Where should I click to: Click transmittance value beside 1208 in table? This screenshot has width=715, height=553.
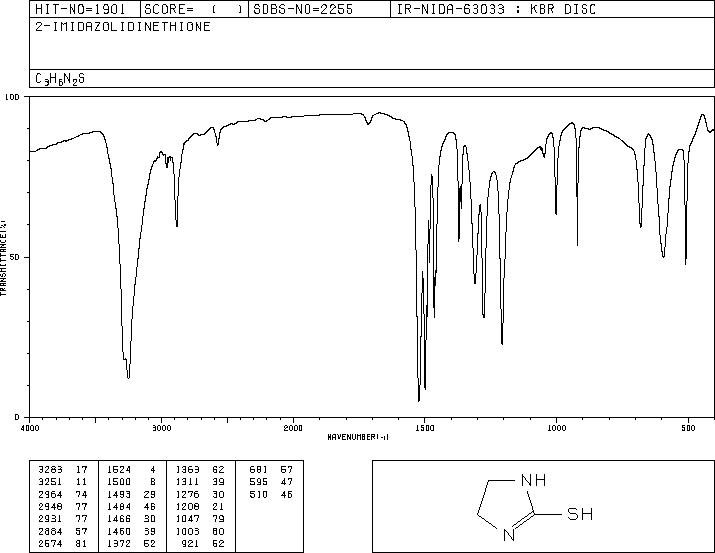click(219, 506)
